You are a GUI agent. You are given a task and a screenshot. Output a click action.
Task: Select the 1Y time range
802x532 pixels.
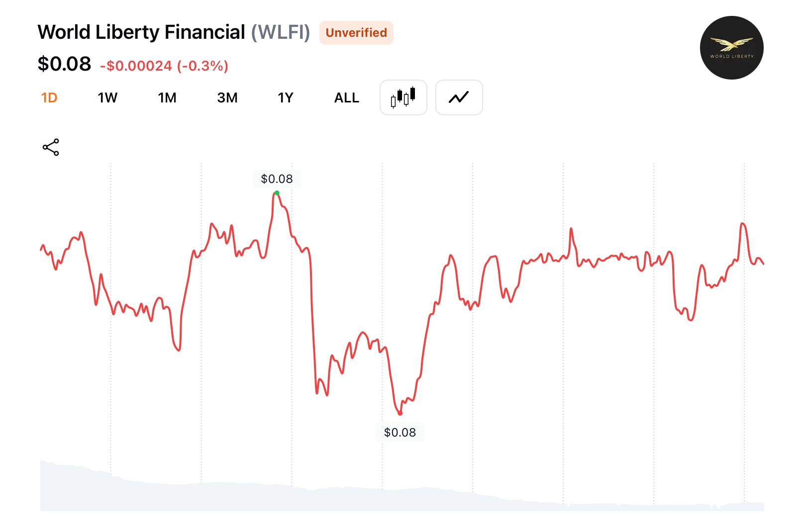(286, 98)
